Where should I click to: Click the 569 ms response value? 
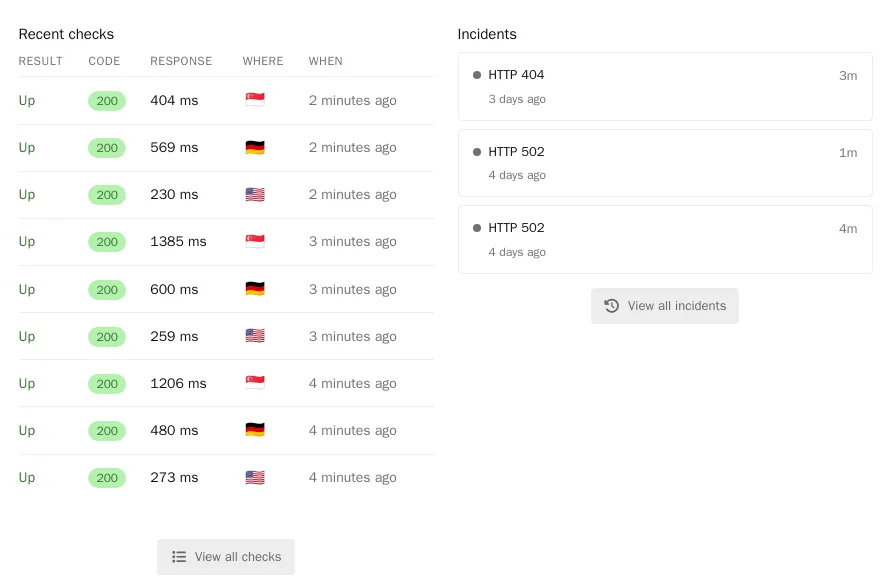[174, 148]
